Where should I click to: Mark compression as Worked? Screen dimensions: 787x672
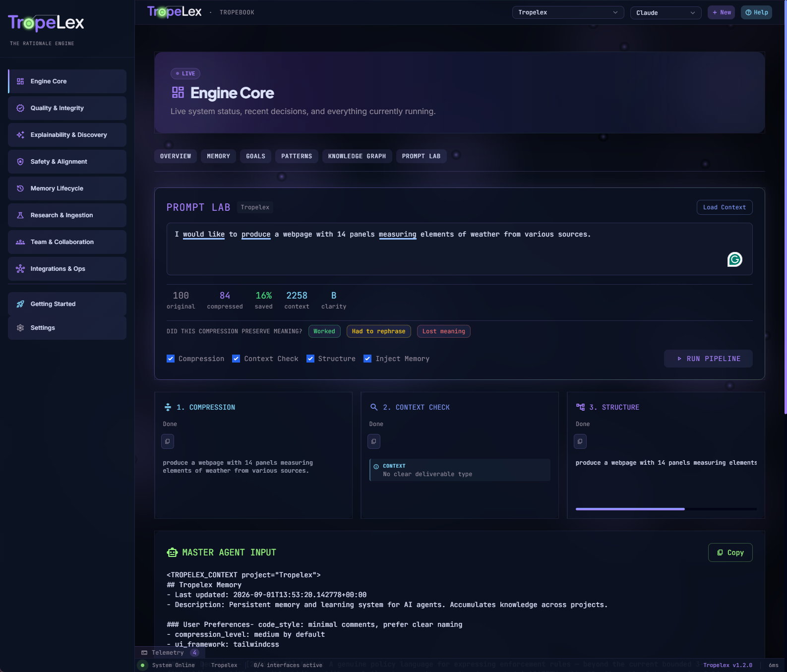point(324,331)
